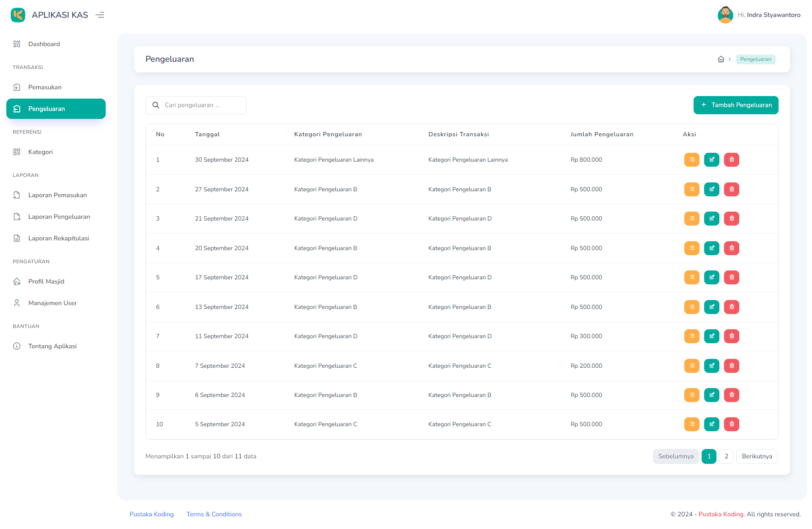Click Berikutnya to view next page
The width and height of the screenshot is (812, 529).
coord(757,456)
